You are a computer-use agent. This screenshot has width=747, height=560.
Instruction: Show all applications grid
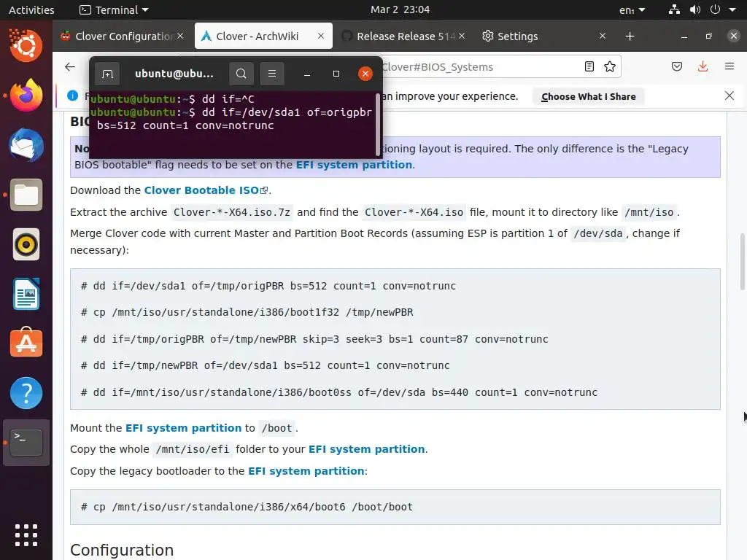(26, 534)
